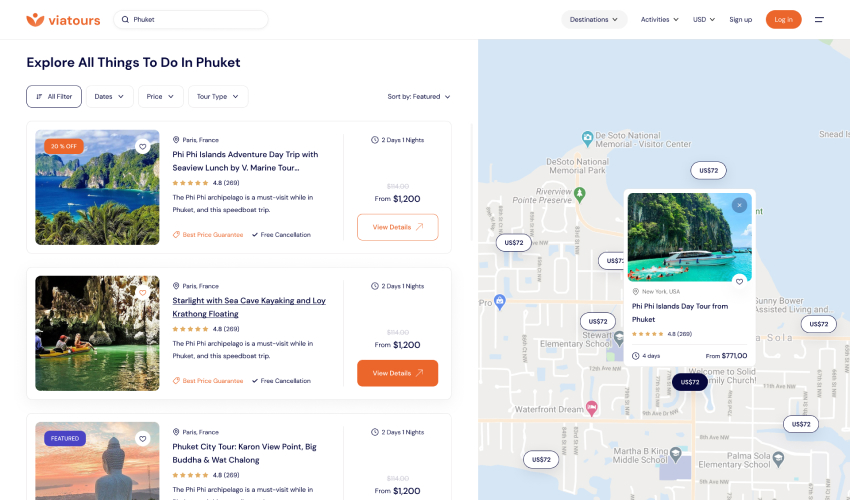Select the dark US$72 map price marker
The image size is (850, 500).
pos(689,382)
